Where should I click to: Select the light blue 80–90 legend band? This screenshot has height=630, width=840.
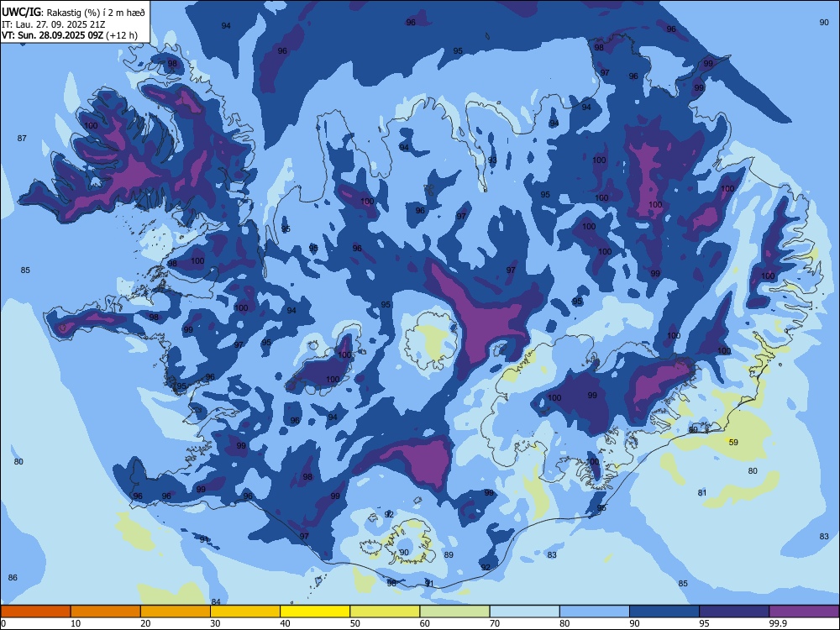595,612
